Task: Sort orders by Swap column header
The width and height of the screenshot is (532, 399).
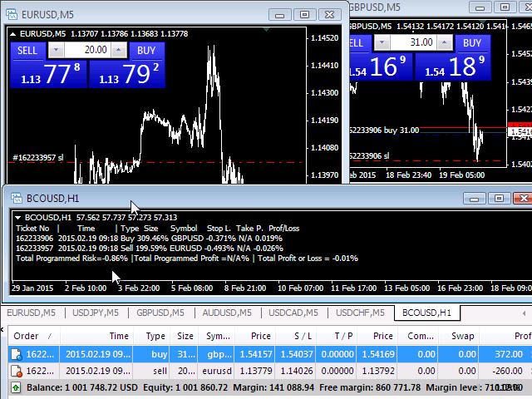Action: click(459, 336)
